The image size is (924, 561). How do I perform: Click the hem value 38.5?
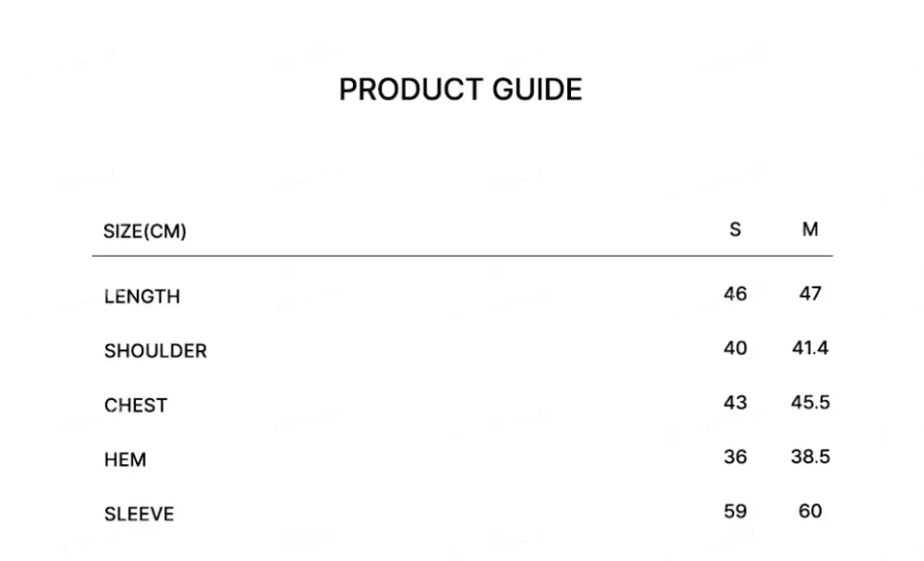tap(810, 457)
